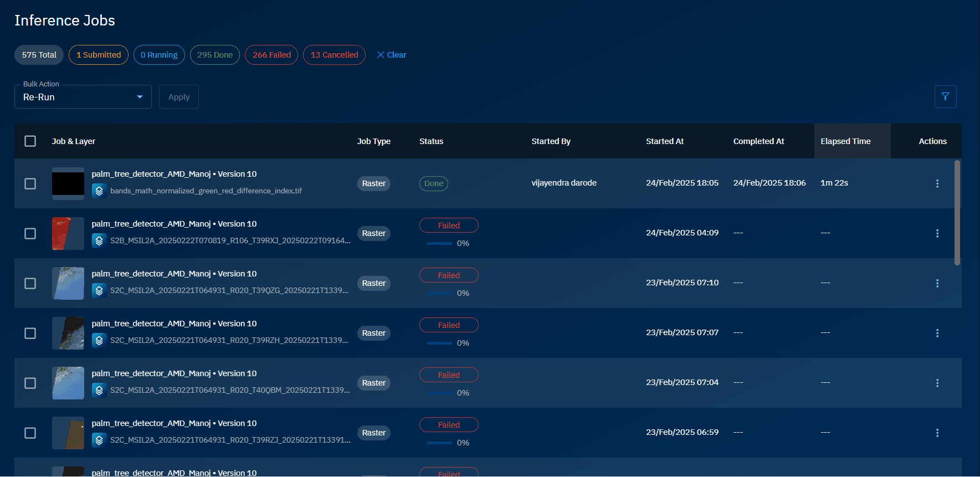
Task: Open actions menu for vijayendra darode job
Action: pos(937,183)
